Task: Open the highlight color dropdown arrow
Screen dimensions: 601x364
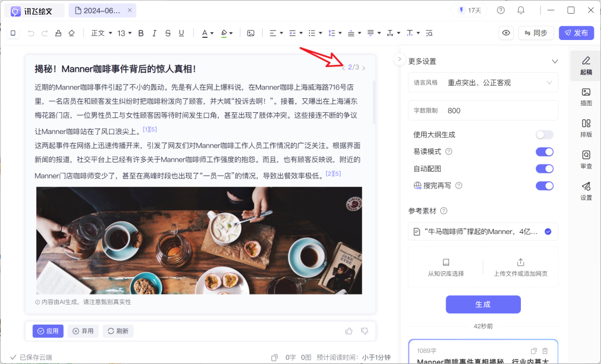Action: (231, 33)
